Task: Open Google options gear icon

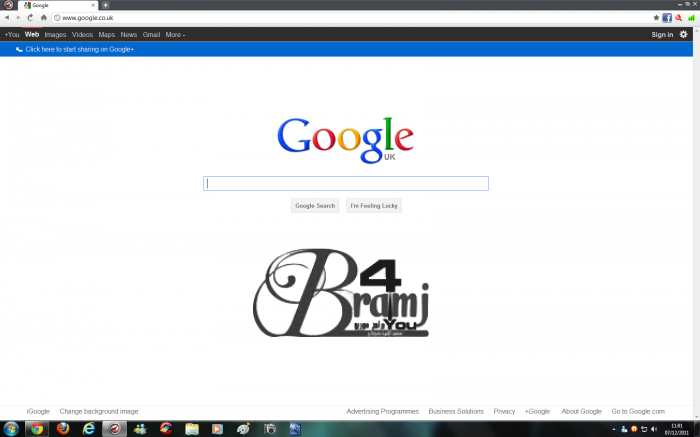Action: [x=684, y=34]
